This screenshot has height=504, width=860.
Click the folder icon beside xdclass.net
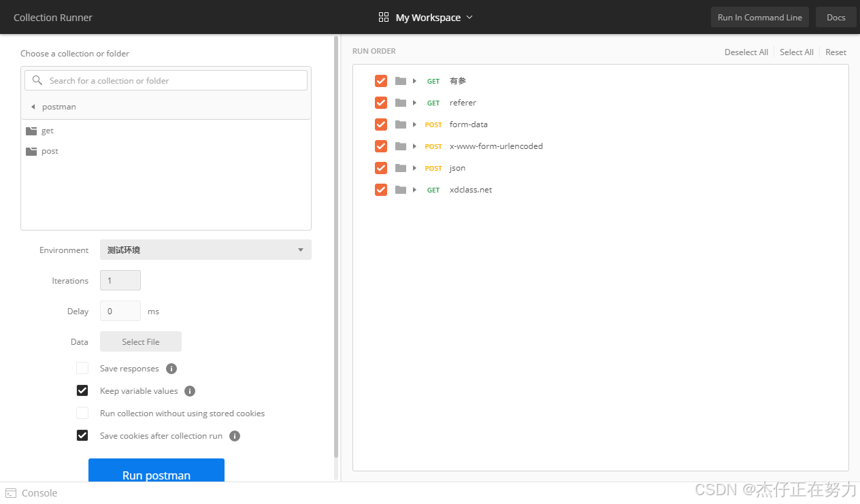click(x=401, y=190)
